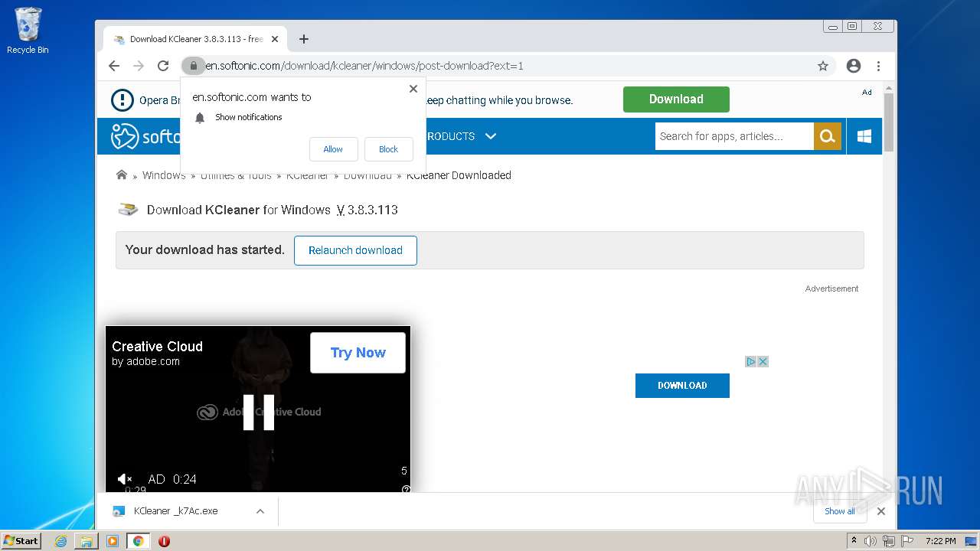Screen dimensions: 980x551
Task: Close the ad with the X icon
Action: [763, 362]
